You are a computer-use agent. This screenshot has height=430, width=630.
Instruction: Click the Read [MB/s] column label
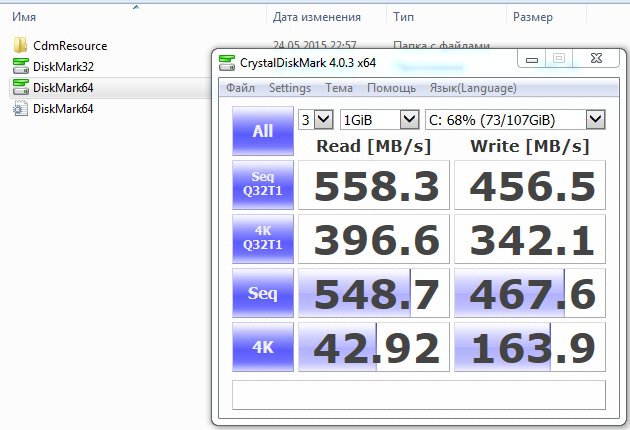click(374, 146)
